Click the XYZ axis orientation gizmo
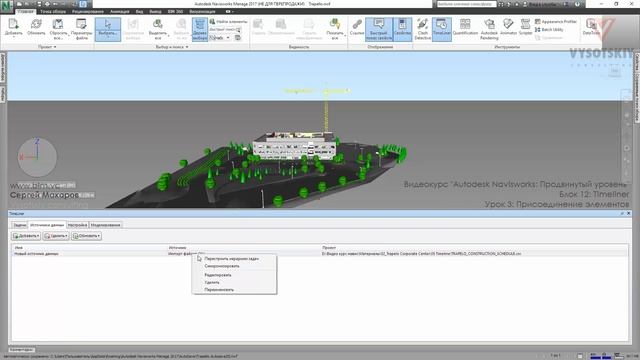The height and width of the screenshot is (360, 640). coord(37,157)
